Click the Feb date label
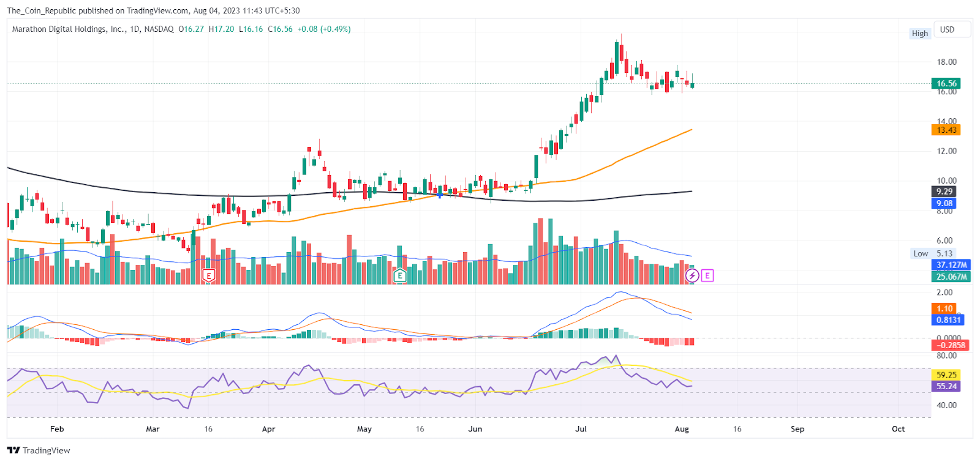Image resolution: width=980 pixels, height=462 pixels. tap(57, 429)
